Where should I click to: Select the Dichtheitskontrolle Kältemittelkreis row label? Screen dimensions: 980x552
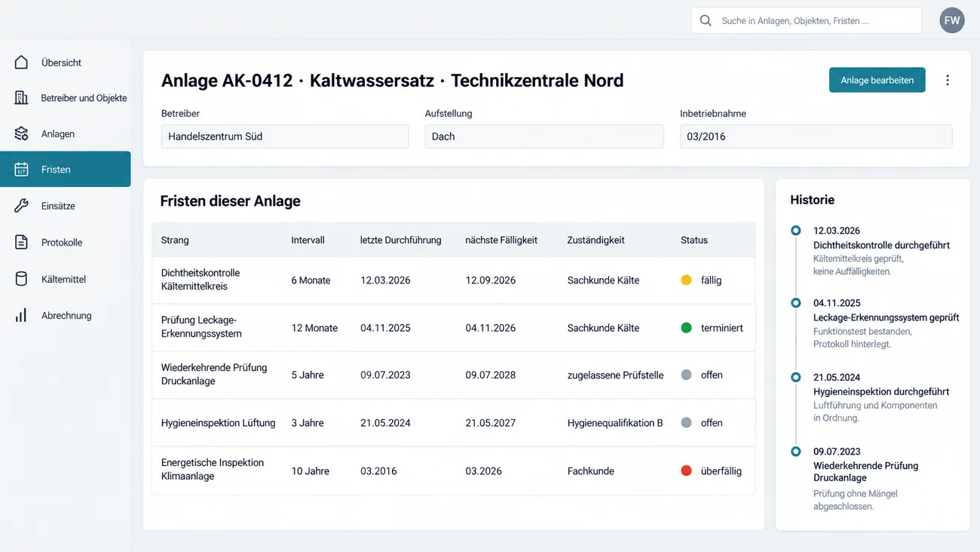point(201,280)
